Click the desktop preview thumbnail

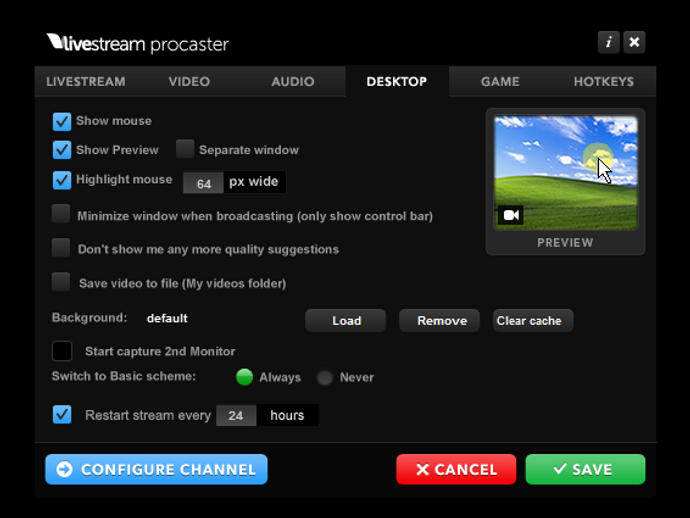pyautogui.click(x=565, y=173)
